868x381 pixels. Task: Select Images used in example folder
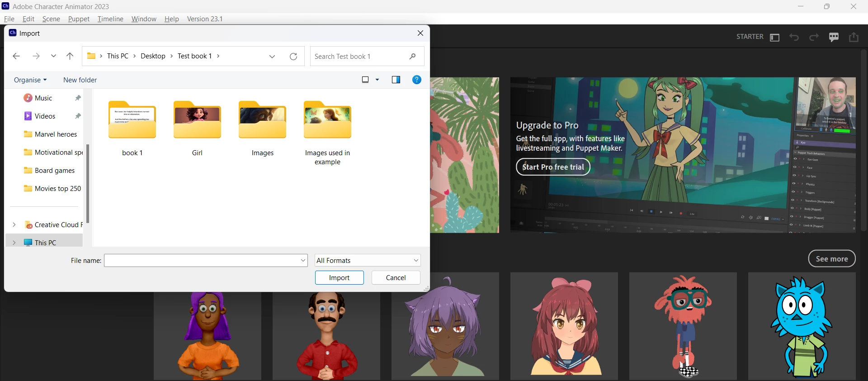click(327, 133)
